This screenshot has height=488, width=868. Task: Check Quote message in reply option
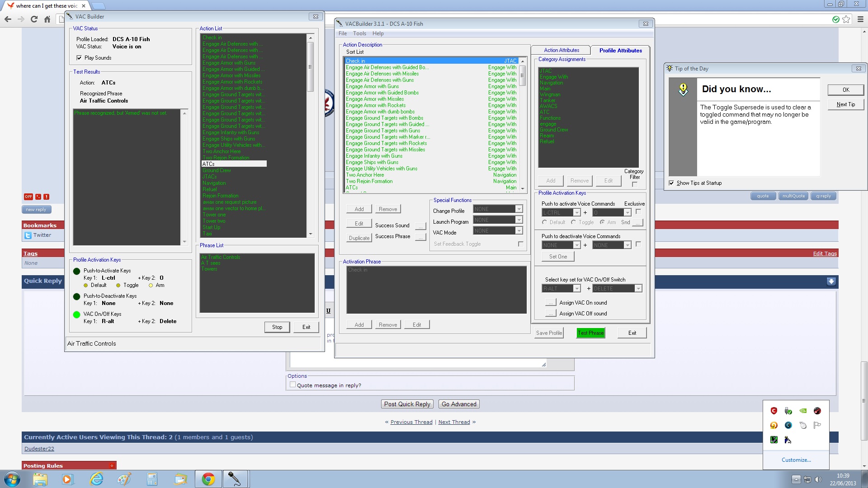[x=292, y=385]
